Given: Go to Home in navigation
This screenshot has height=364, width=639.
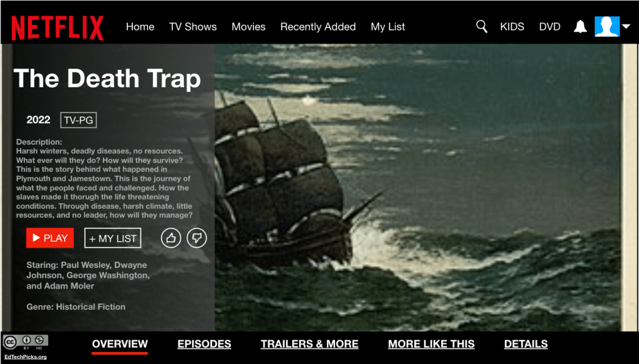Looking at the screenshot, I should 140,27.
